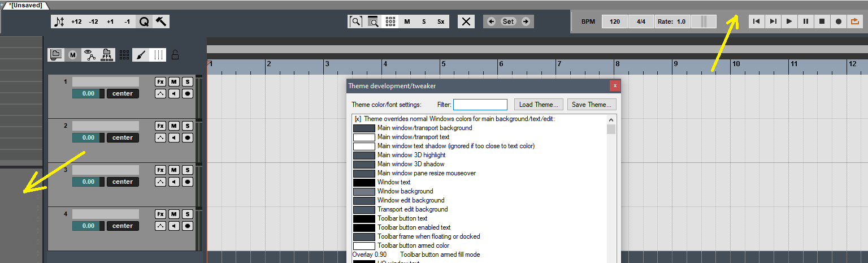Click the speaker monitor icon on track 2

pyautogui.click(x=174, y=137)
